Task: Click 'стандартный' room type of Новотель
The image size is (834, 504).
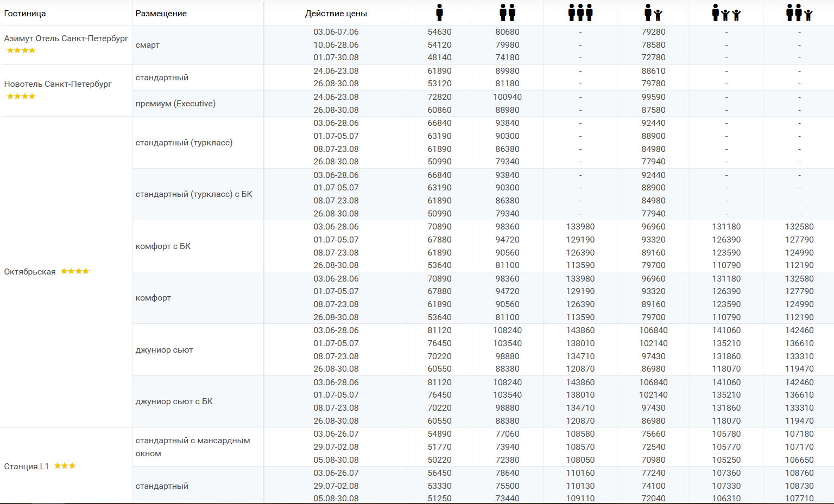Action: point(162,78)
